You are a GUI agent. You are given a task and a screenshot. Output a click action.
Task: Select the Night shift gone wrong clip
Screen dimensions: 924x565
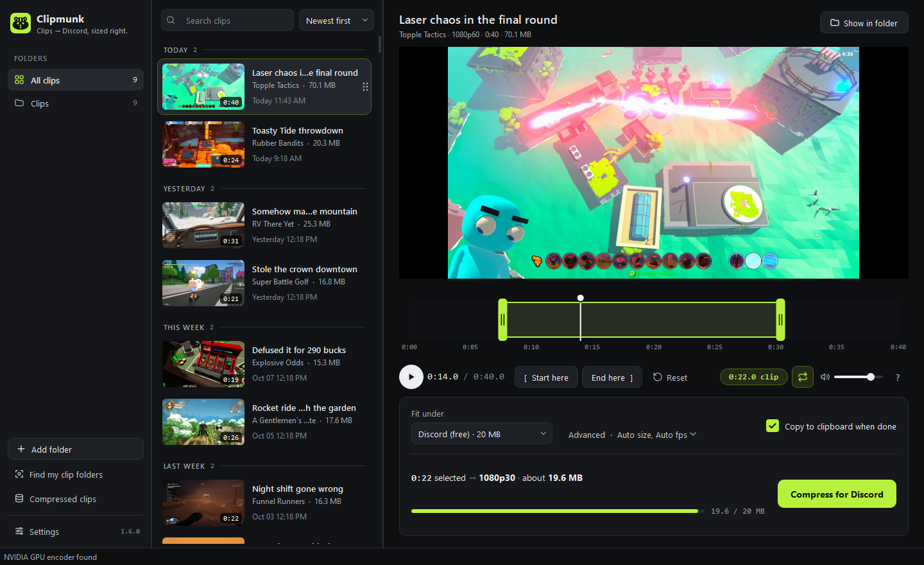coord(264,503)
